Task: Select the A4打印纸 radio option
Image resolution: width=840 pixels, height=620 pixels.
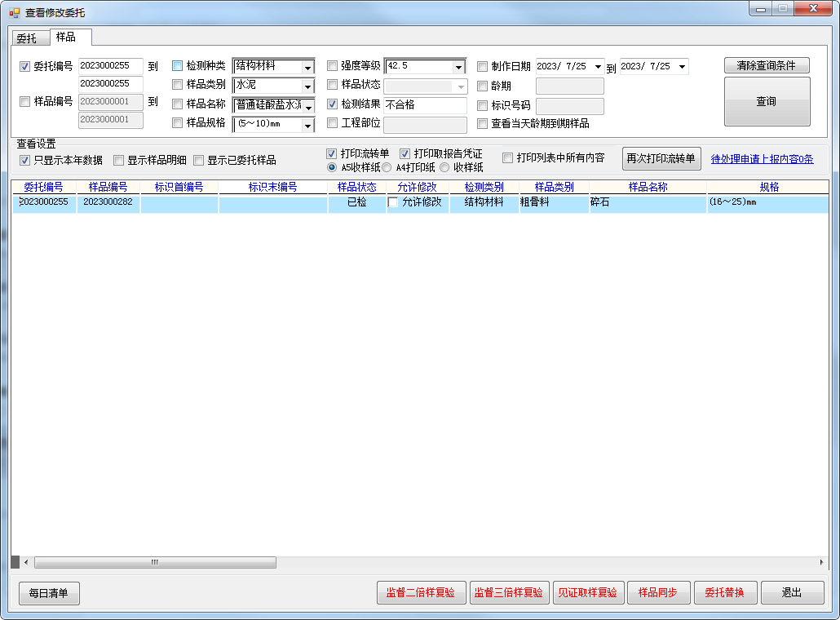Action: [x=388, y=167]
